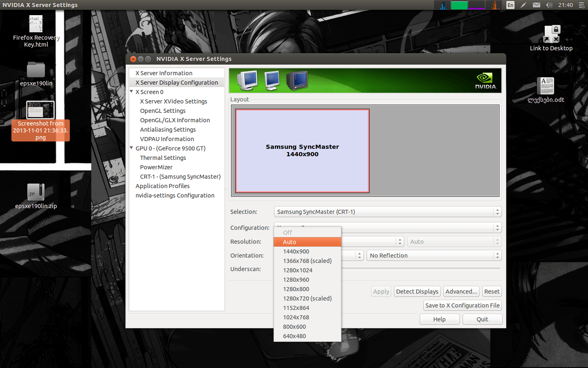This screenshot has width=588, height=368.
Task: Click the Apply button
Action: 381,292
